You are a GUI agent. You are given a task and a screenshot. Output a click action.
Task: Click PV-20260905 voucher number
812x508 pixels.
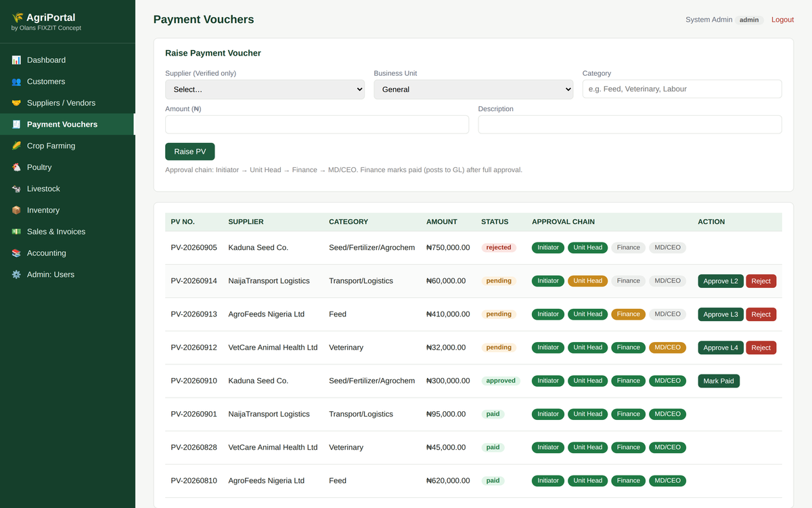tap(194, 248)
